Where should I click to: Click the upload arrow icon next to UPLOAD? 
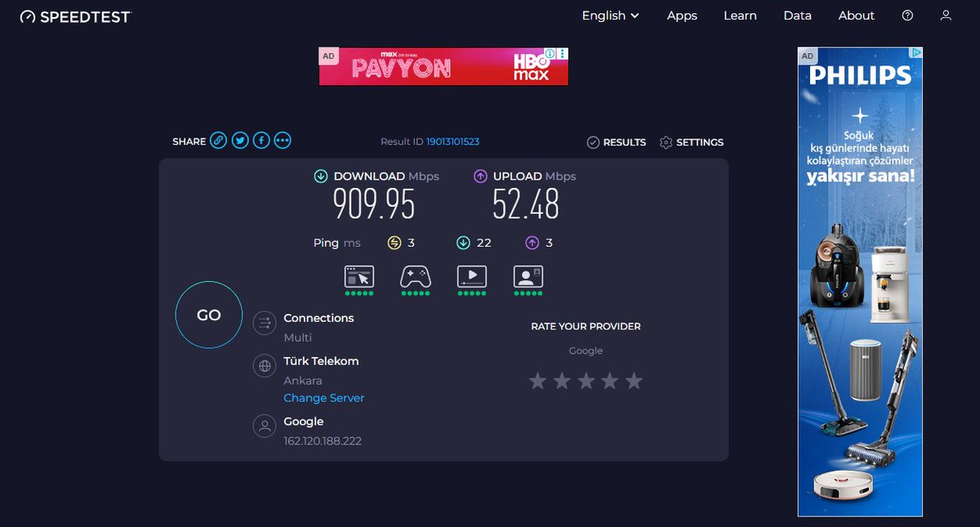[x=480, y=176]
